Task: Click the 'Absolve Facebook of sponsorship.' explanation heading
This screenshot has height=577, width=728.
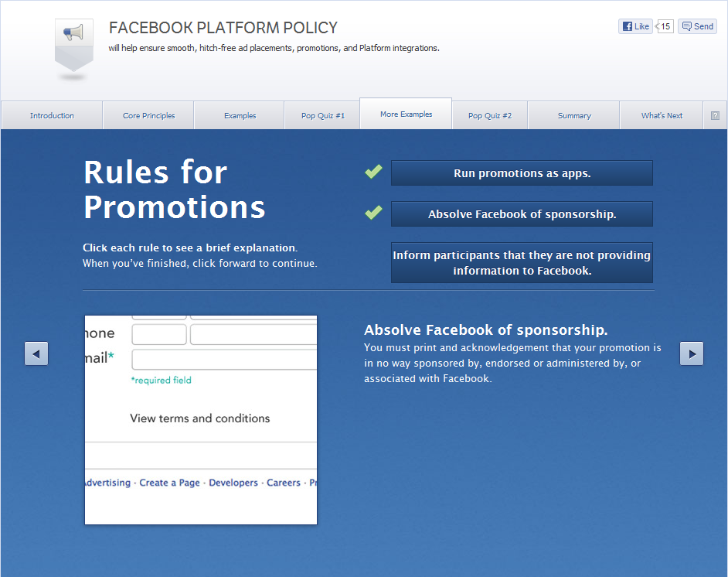Action: pyautogui.click(x=485, y=329)
